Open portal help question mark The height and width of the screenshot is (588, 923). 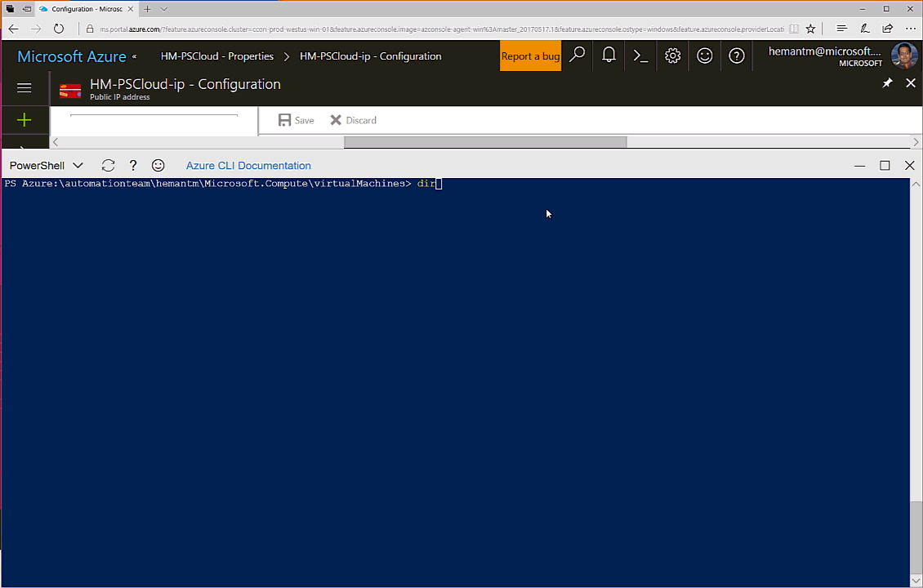pos(737,56)
